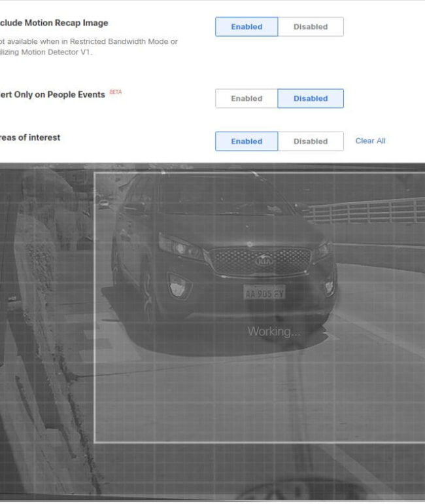Click the Alert Only on People Events label
Image resolution: width=425 pixels, height=504 pixels.
(52, 94)
